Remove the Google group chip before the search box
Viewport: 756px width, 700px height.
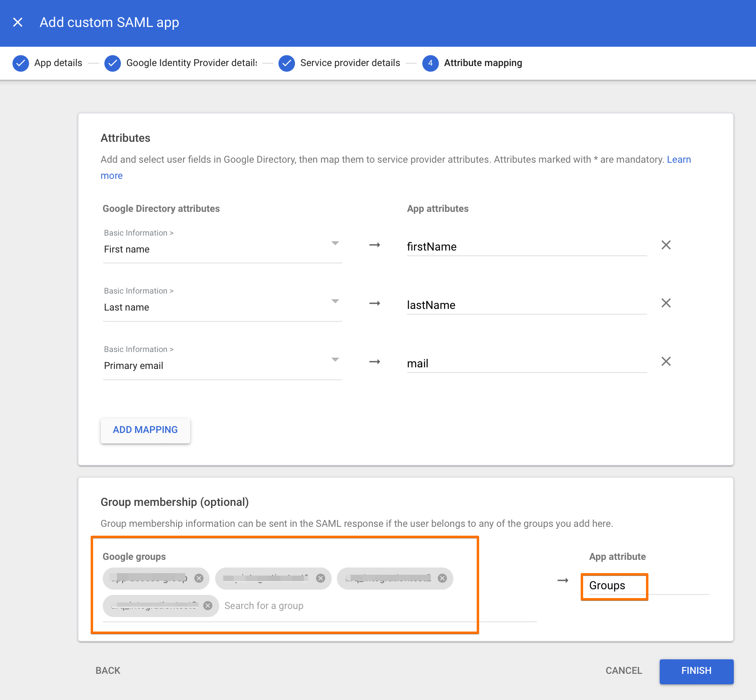208,606
